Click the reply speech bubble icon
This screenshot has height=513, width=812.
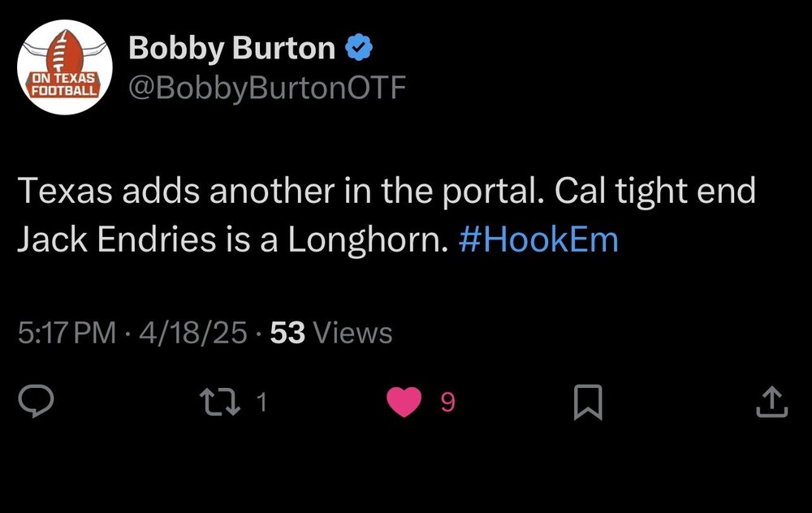coord(36,402)
